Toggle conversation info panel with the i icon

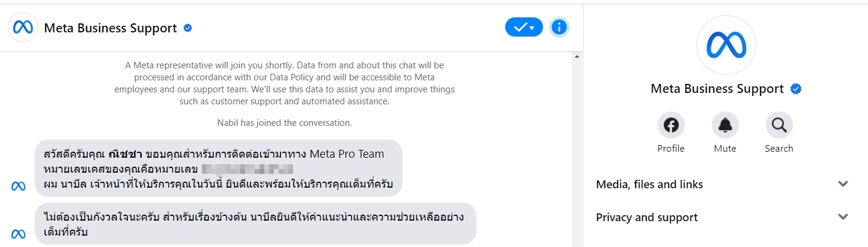pyautogui.click(x=559, y=27)
